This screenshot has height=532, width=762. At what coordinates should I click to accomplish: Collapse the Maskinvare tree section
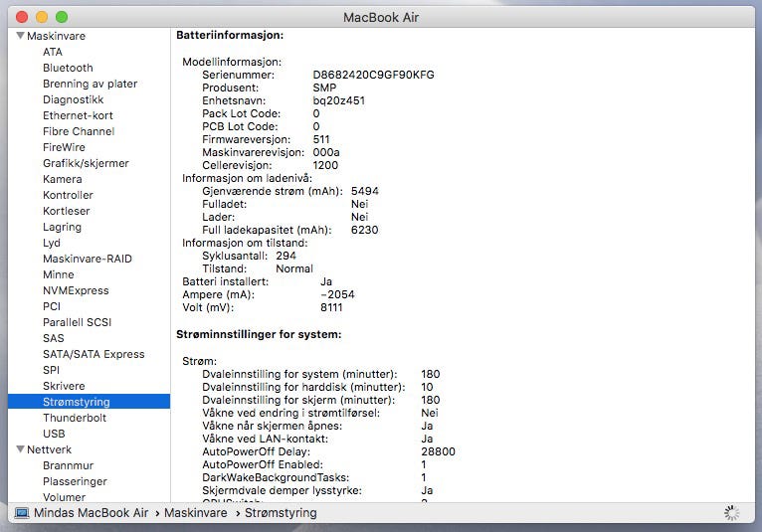pyautogui.click(x=21, y=36)
